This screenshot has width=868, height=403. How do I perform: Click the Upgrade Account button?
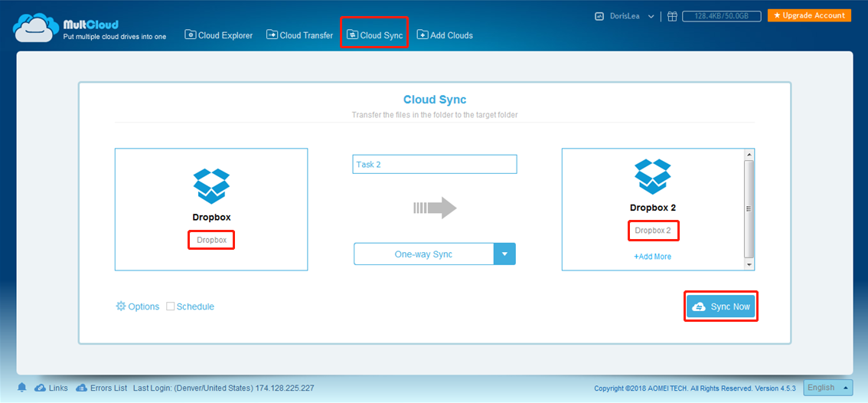[809, 15]
